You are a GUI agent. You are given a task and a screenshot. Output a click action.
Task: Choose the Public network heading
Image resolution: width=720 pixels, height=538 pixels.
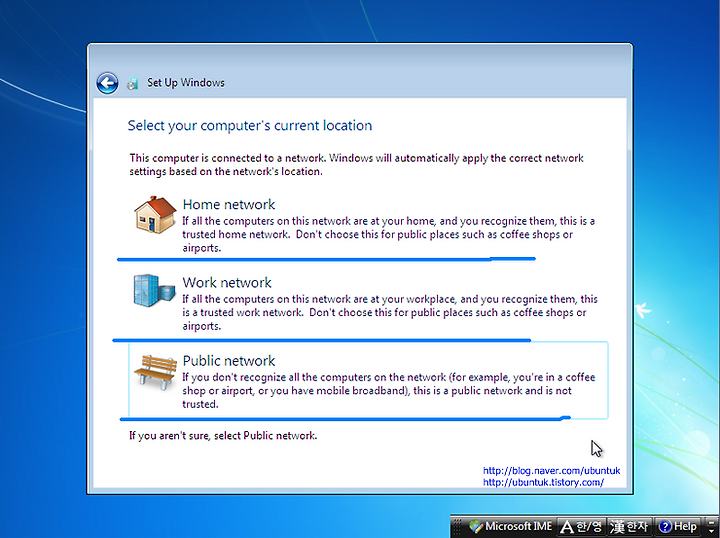[x=229, y=361]
